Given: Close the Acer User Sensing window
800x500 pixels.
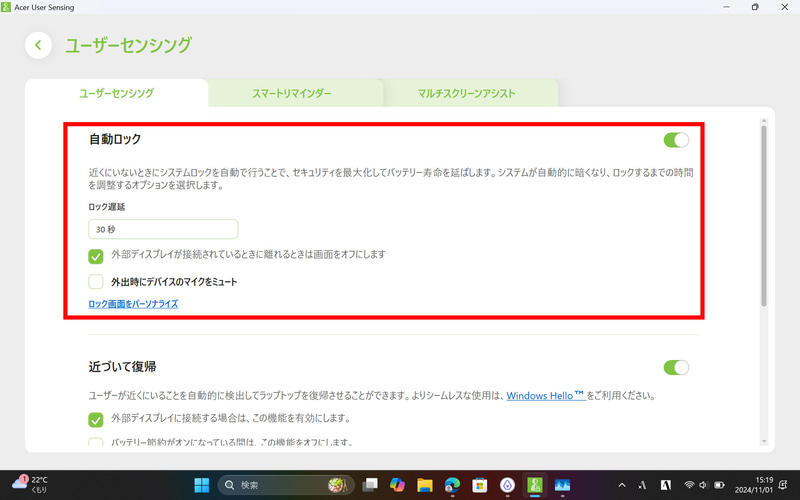Looking at the screenshot, I should (x=785, y=7).
